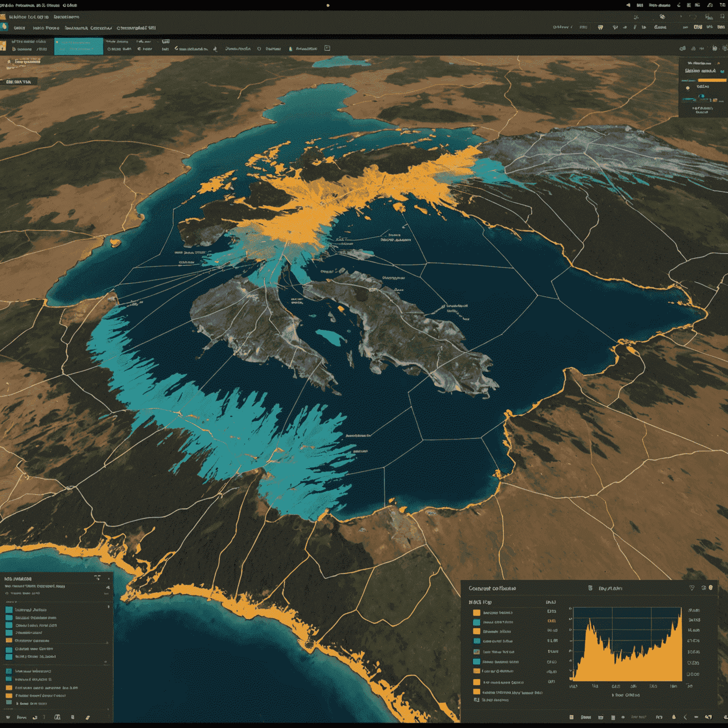Image resolution: width=728 pixels, height=728 pixels.
Task: Click the first orange legend swatch in the chart panel
Action: (x=477, y=612)
